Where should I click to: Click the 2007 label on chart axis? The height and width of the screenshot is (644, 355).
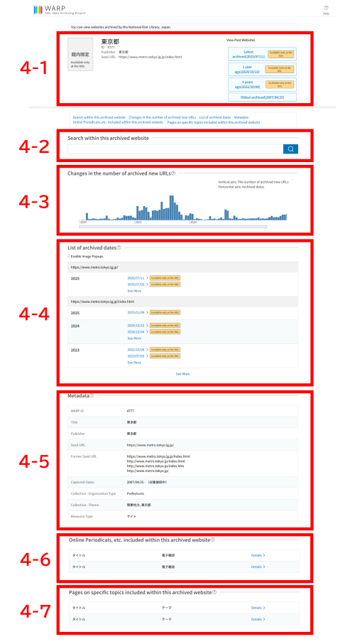tap(83, 222)
